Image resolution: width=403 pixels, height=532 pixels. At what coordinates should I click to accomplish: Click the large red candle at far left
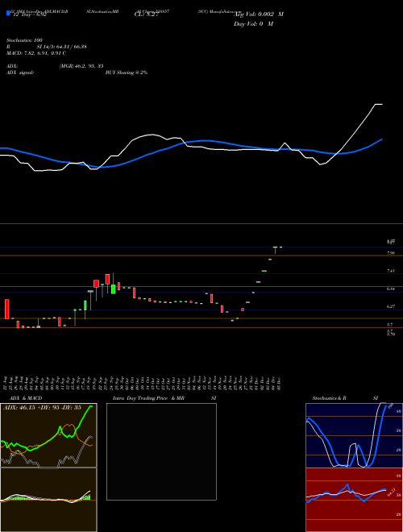[6, 309]
